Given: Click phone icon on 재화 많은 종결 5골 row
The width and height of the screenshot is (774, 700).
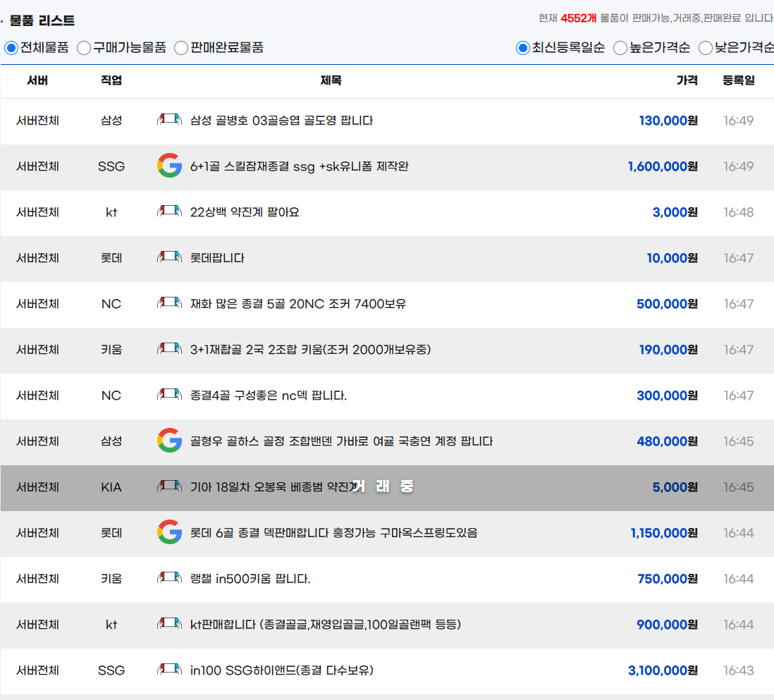Looking at the screenshot, I should pyautogui.click(x=169, y=303).
